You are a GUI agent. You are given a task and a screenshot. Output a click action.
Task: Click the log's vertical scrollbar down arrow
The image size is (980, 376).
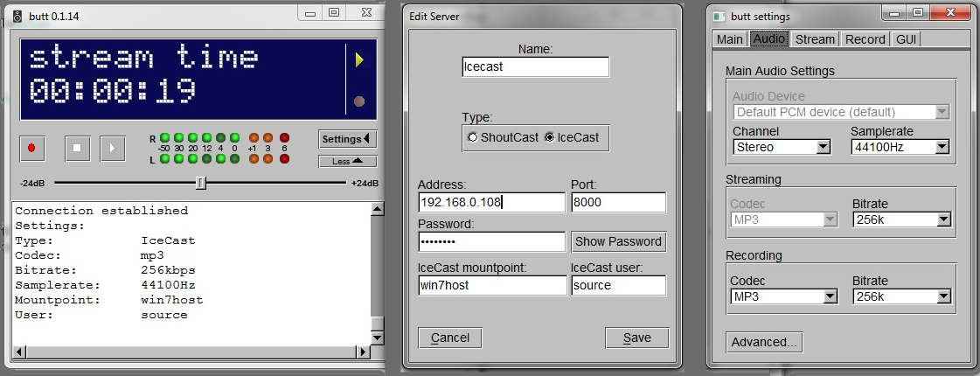click(x=377, y=338)
